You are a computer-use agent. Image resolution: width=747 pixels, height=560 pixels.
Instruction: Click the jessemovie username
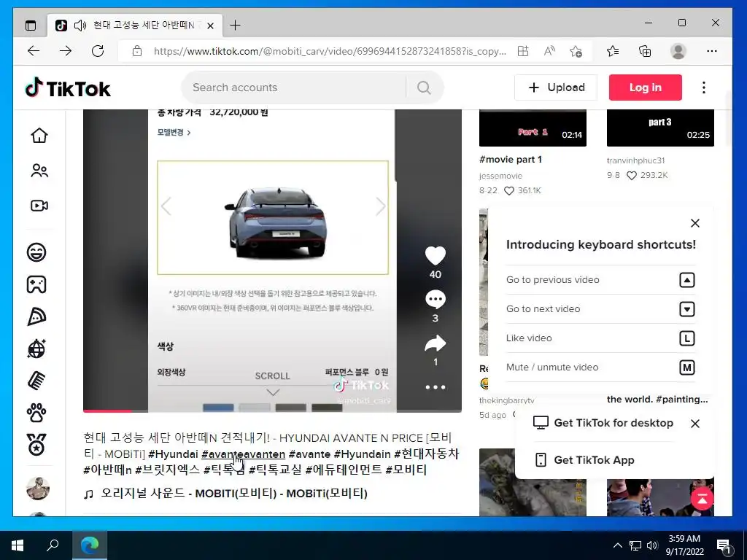pos(500,176)
